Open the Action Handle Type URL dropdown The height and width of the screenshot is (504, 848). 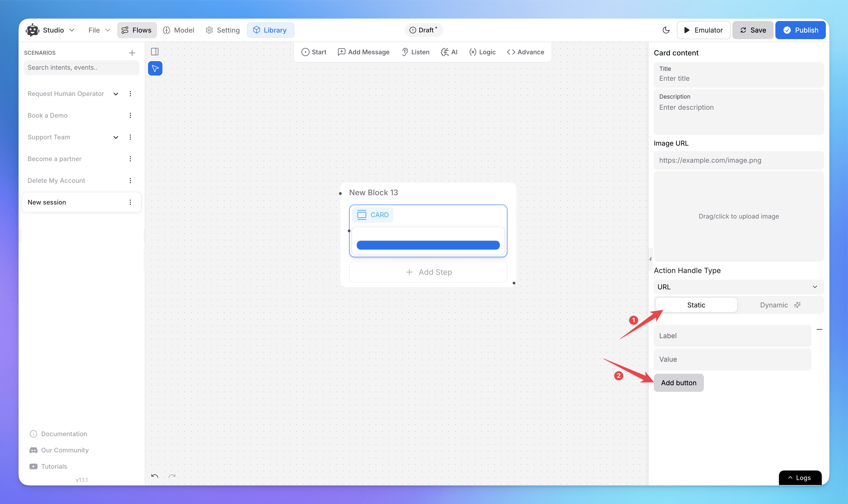(739, 287)
